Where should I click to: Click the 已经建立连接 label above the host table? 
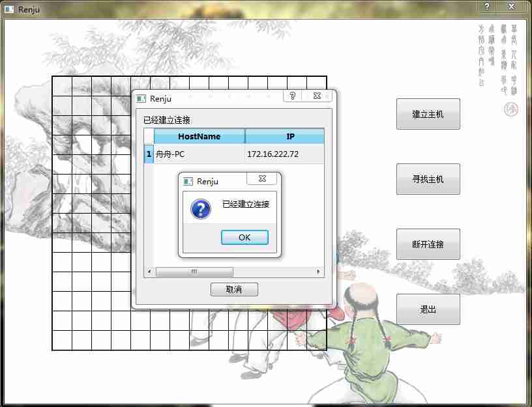click(x=167, y=120)
